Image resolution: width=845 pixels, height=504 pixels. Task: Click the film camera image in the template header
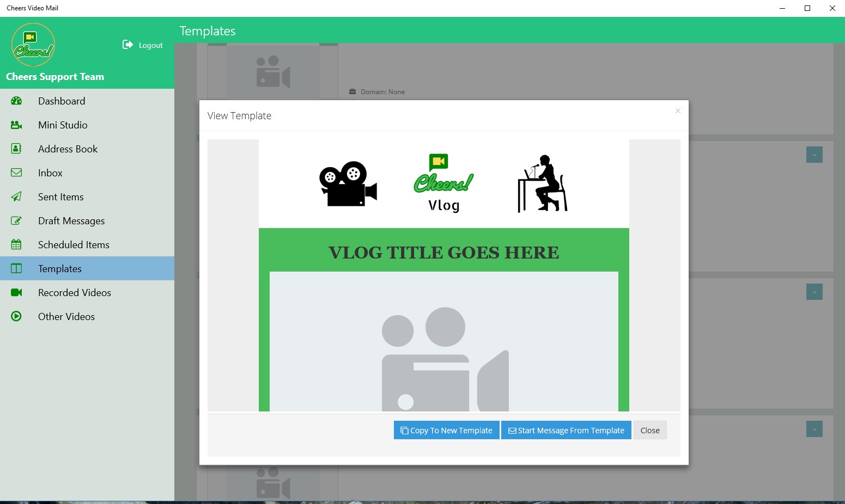tap(348, 183)
